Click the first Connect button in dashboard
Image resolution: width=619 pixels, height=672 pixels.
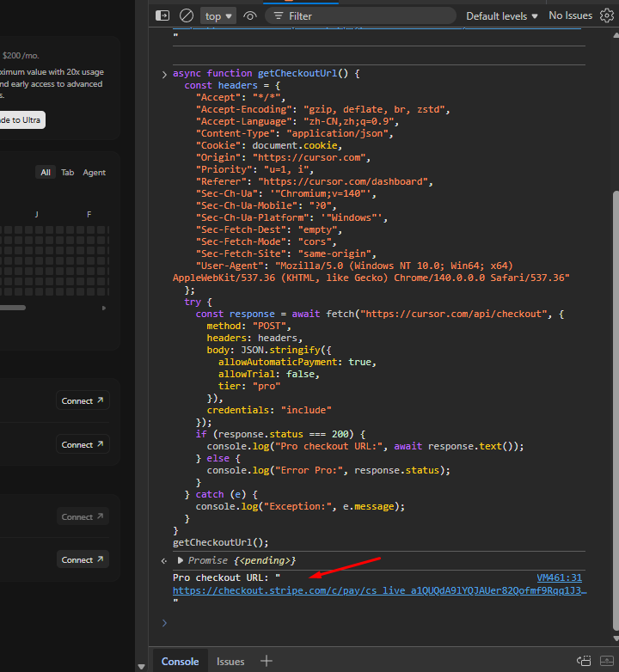pyautogui.click(x=83, y=400)
